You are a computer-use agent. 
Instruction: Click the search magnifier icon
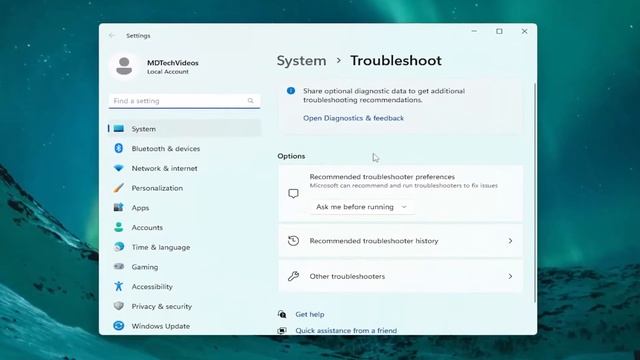pyautogui.click(x=251, y=101)
